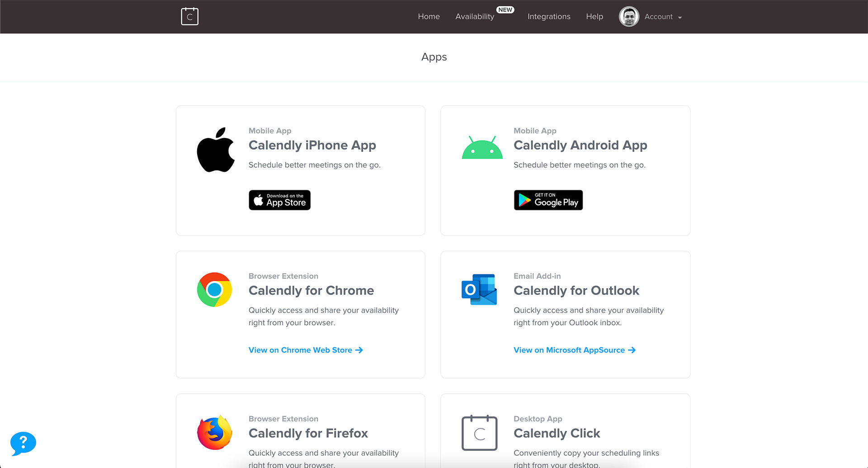Click the Calendly for Firefox title
868x468 pixels.
tap(308, 433)
